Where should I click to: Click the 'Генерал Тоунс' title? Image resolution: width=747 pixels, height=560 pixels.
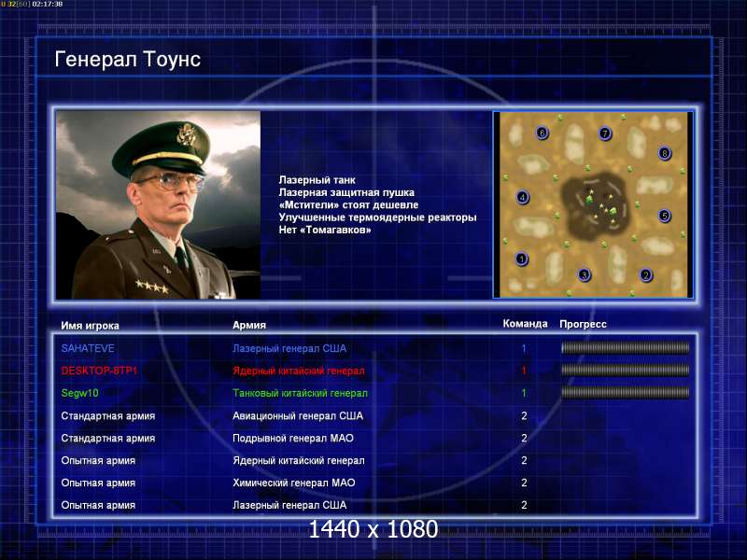pos(128,60)
